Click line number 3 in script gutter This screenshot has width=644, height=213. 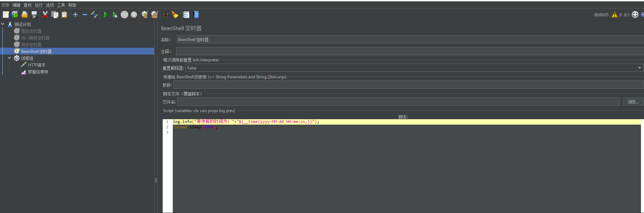(x=167, y=132)
